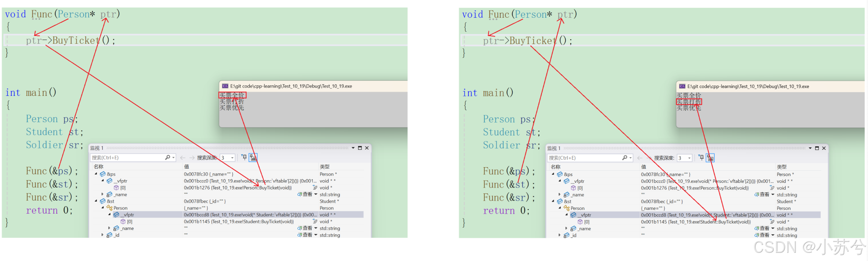This screenshot has height=261, width=868.
Task: Open window options arrow on right watch title bar
Action: [x=810, y=148]
